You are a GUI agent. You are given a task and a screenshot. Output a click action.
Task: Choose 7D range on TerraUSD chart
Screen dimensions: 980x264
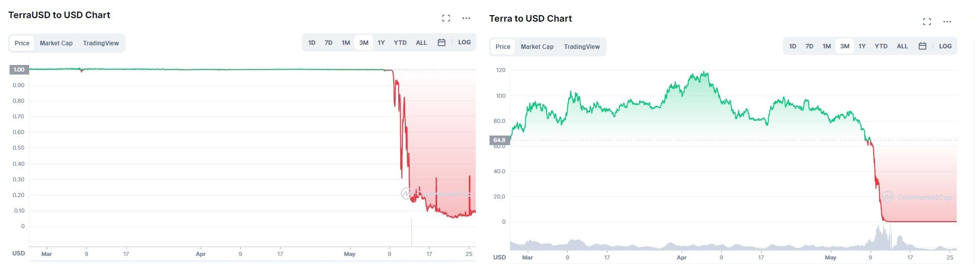328,43
